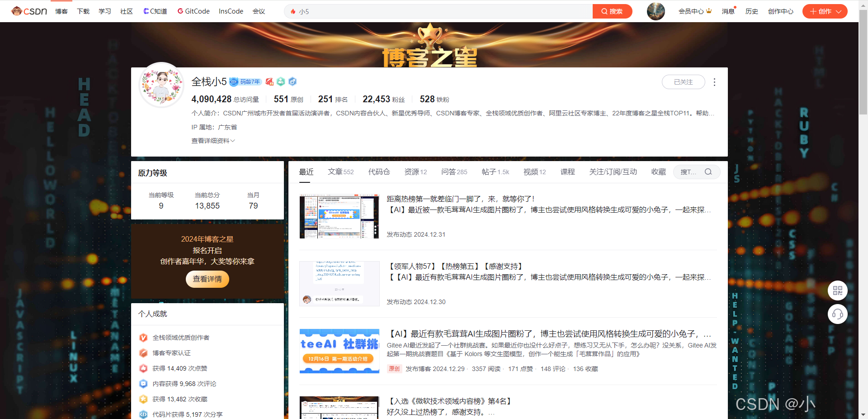Screen dimensions: 868x419
Task: Switch to the 关注/订阅/互动 tab
Action: click(613, 172)
